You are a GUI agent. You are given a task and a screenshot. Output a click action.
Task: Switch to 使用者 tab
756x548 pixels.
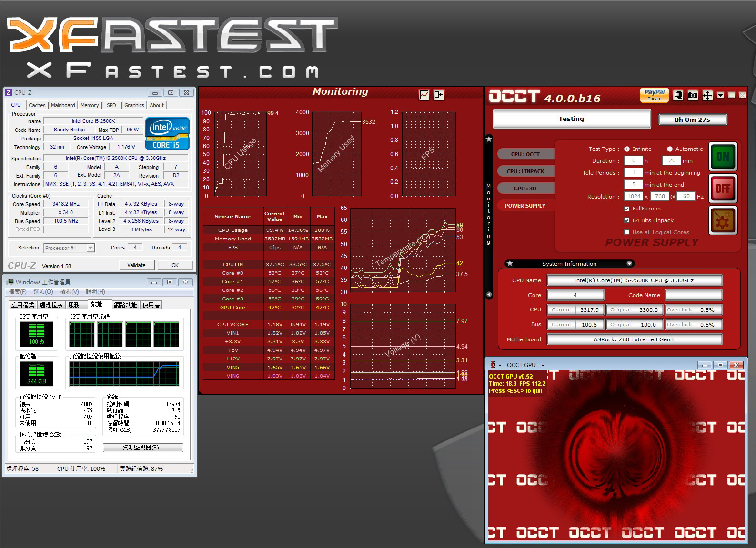tap(151, 305)
